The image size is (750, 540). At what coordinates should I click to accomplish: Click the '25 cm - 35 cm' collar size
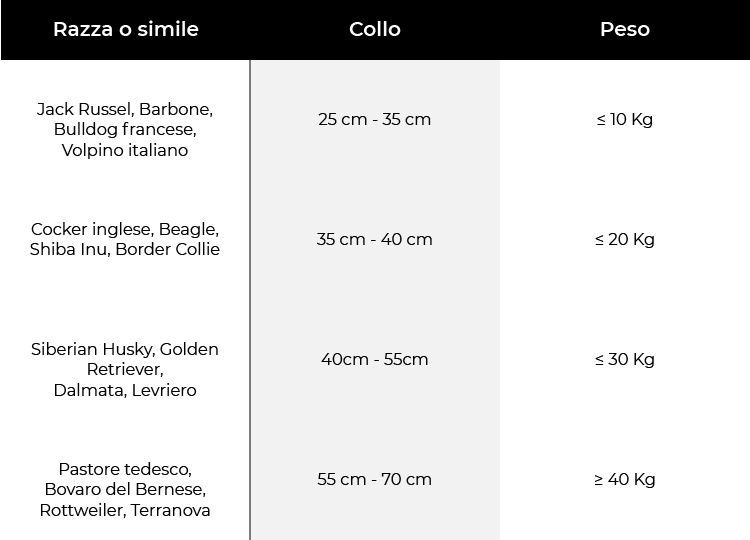(375, 119)
